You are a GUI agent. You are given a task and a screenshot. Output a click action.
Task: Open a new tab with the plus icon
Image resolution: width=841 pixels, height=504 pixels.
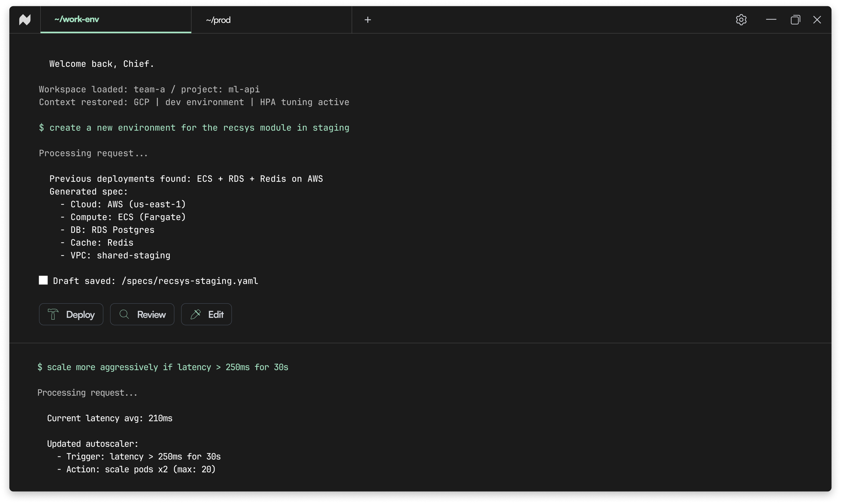(x=368, y=20)
